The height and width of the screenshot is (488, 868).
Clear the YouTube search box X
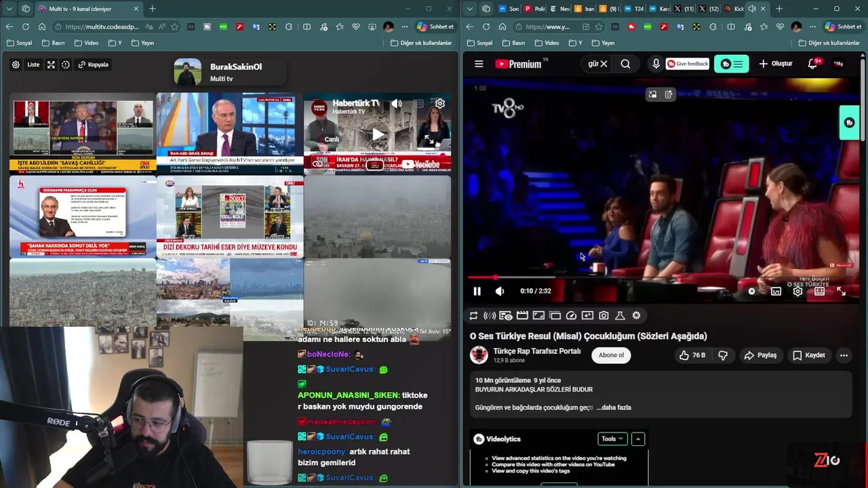point(604,64)
